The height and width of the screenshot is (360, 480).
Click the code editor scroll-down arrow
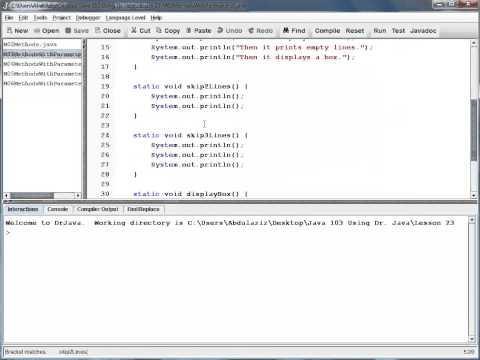tap(474, 195)
